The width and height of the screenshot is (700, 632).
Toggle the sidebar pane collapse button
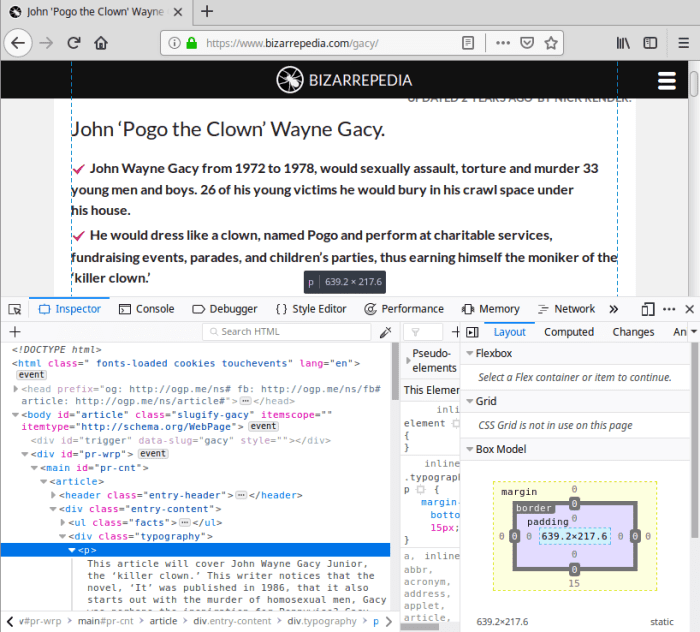tap(471, 332)
